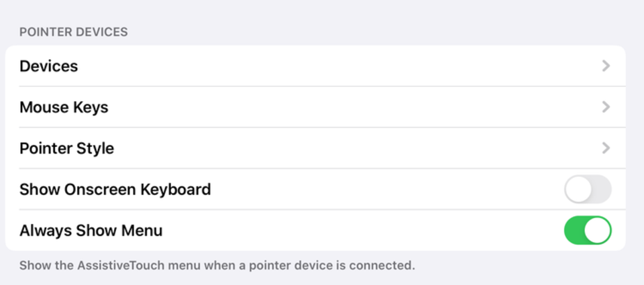Turn on Show Onscreen Keyboard switch

click(588, 189)
